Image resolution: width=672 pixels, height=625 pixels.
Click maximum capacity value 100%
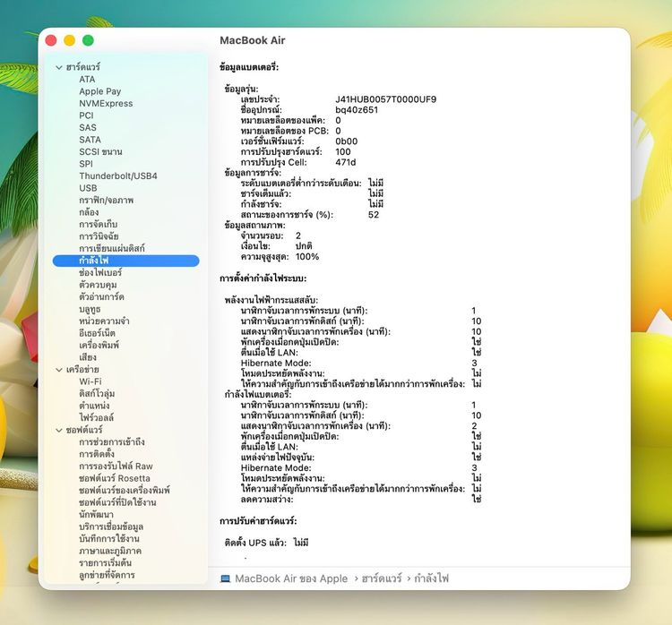coord(307,257)
